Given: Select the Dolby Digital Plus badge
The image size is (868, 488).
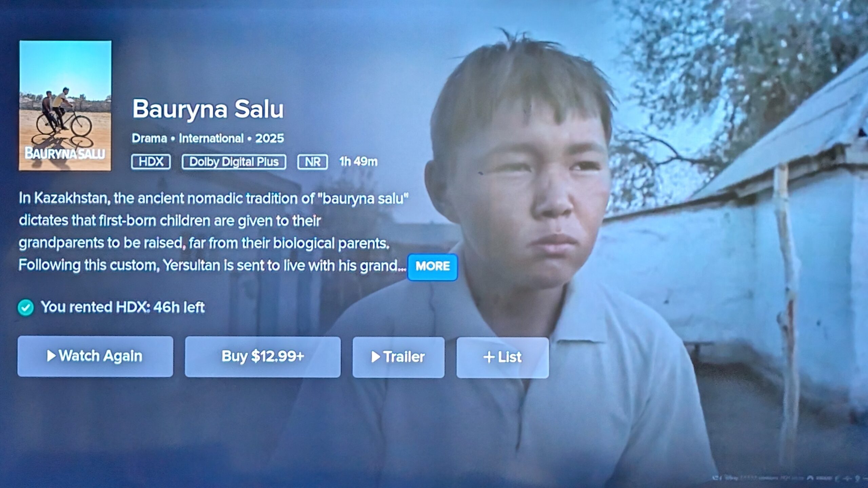Looking at the screenshot, I should tap(234, 162).
